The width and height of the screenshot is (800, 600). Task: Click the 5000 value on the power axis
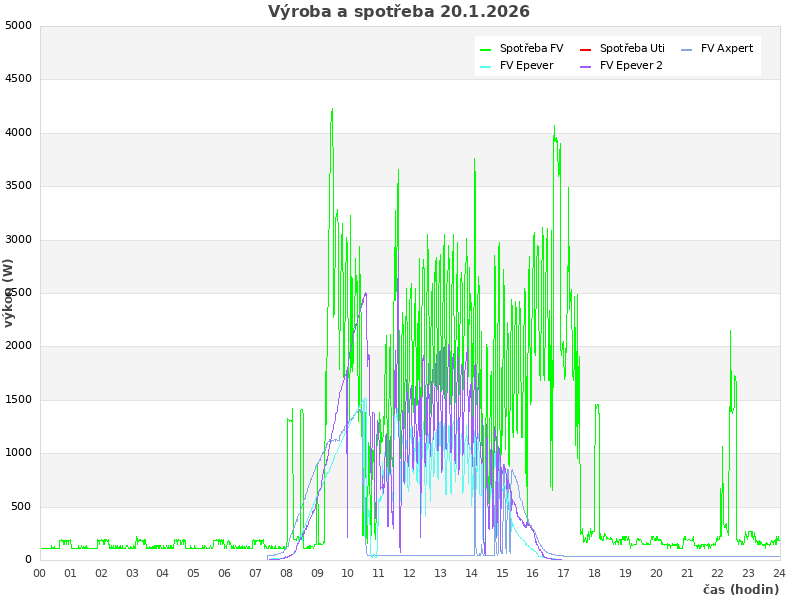coord(18,26)
